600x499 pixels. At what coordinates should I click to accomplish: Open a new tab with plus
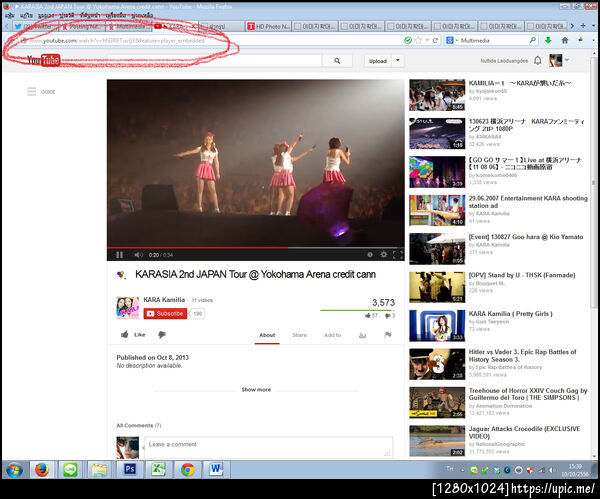pyautogui.click(x=583, y=26)
